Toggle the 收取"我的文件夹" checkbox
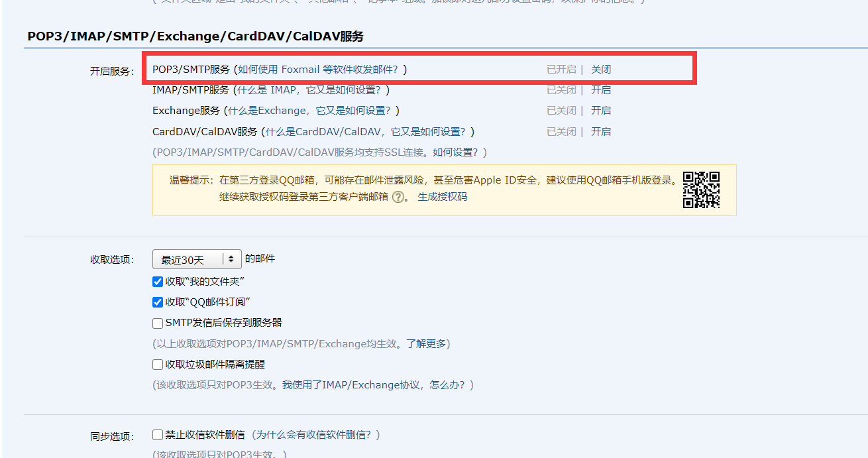The image size is (868, 458). click(x=158, y=282)
